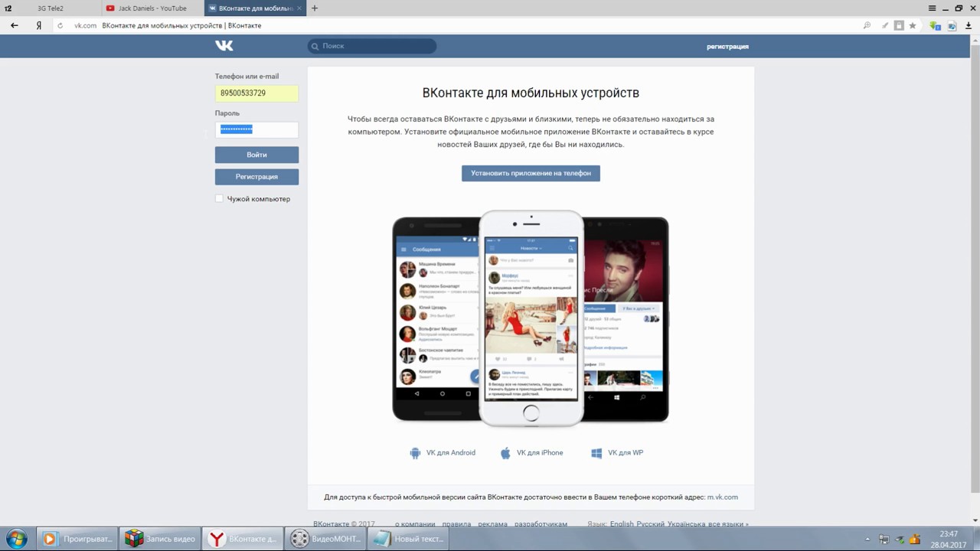Image resolution: width=980 pixels, height=551 pixels.
Task: Toggle Чужой компьютер checkbox
Action: coord(220,199)
